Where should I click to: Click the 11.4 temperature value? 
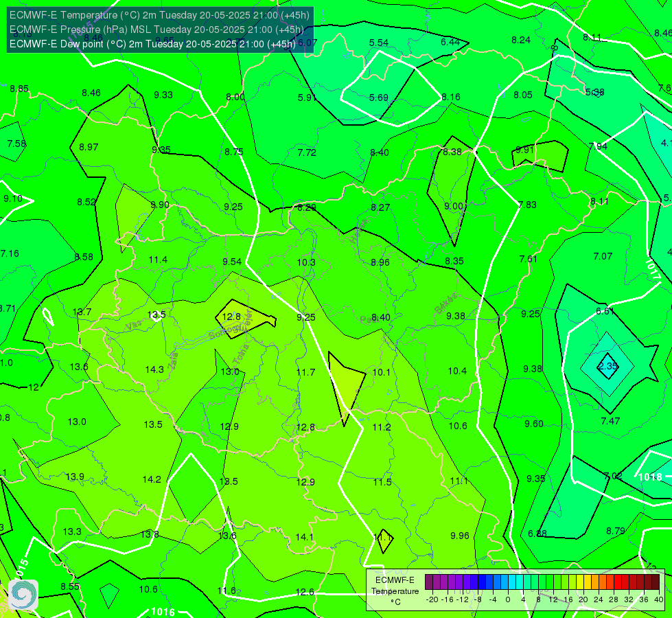click(x=158, y=260)
